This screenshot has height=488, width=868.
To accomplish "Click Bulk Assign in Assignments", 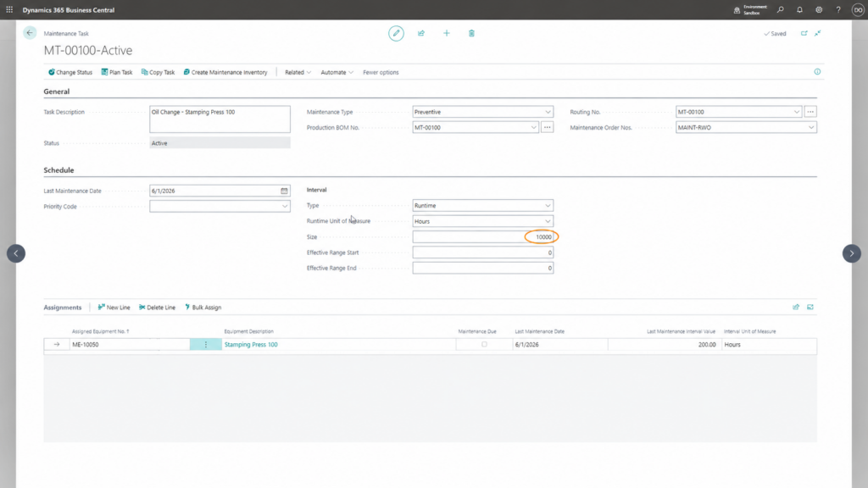I will pyautogui.click(x=203, y=307).
